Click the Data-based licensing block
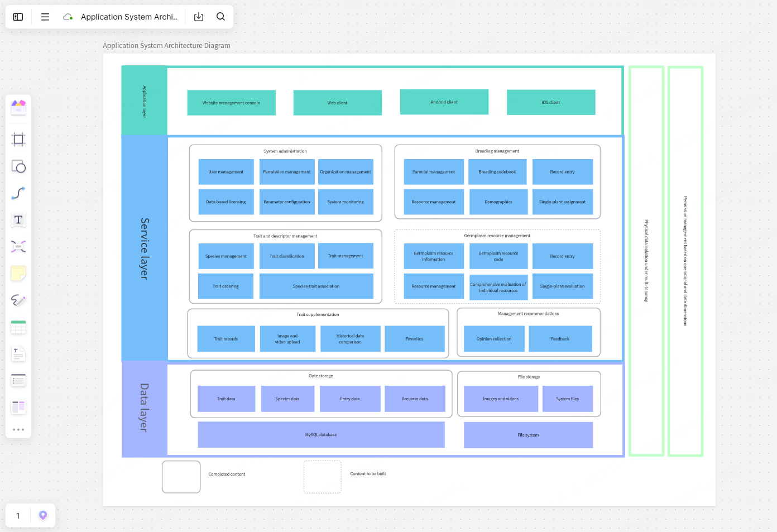777x532 pixels. (x=226, y=202)
